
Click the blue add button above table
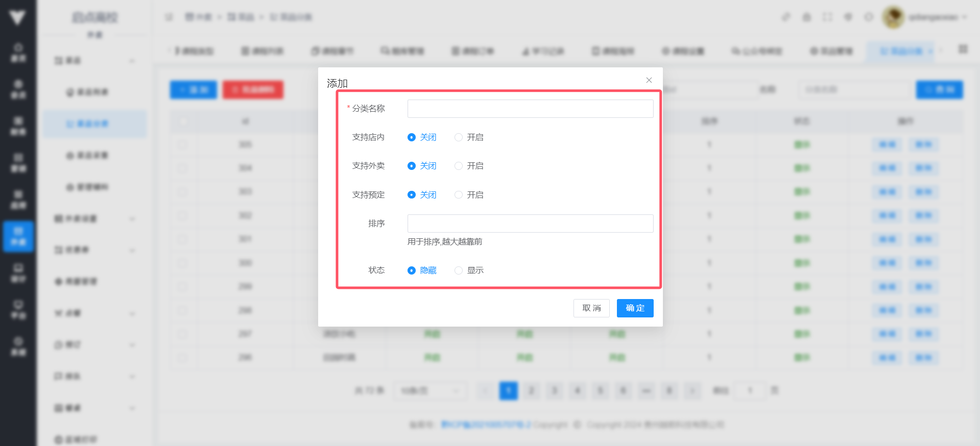coord(193,90)
